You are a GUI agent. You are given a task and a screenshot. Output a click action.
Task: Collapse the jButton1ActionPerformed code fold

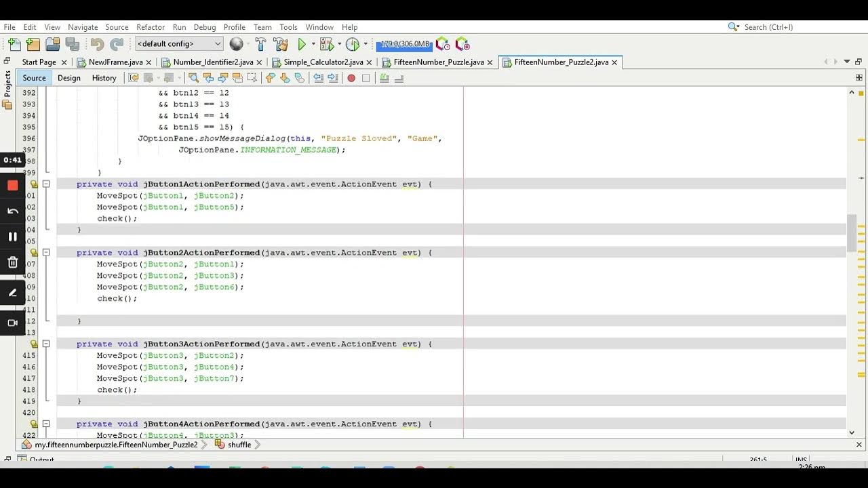(46, 184)
